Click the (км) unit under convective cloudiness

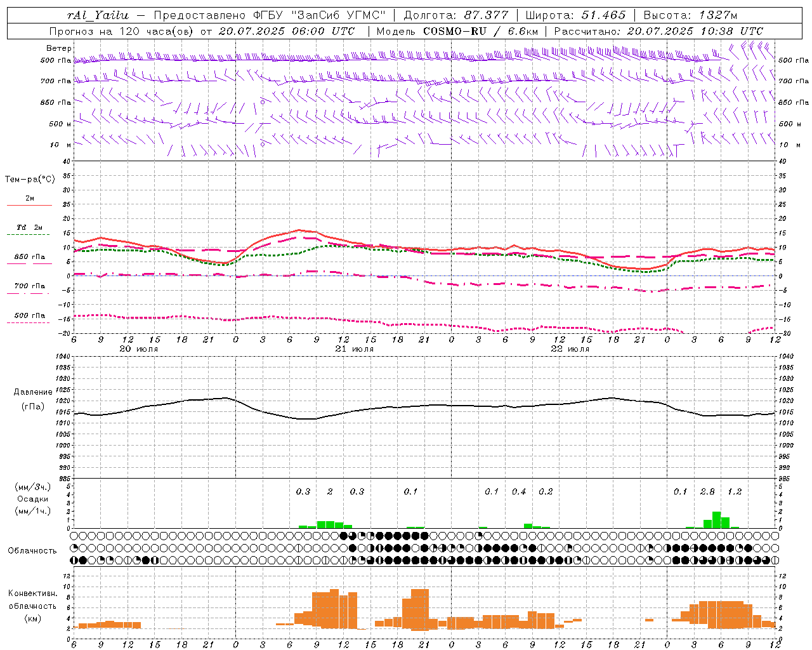point(32,618)
